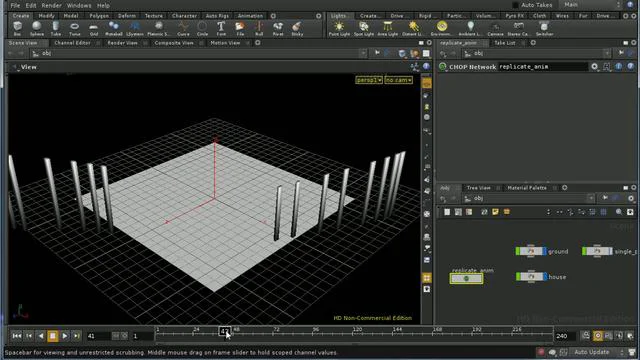Open the persp1 viewport dropdown
This screenshot has height=360, width=640.
369,80
